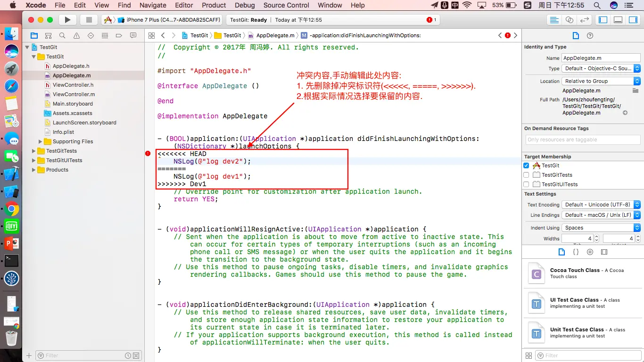Open the Debug navigator icon

coord(105,35)
